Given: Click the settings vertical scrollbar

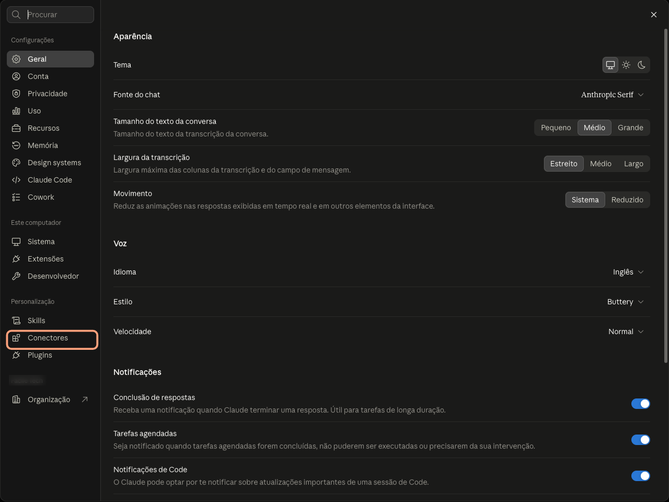Looking at the screenshot, I should pyautogui.click(x=665, y=196).
